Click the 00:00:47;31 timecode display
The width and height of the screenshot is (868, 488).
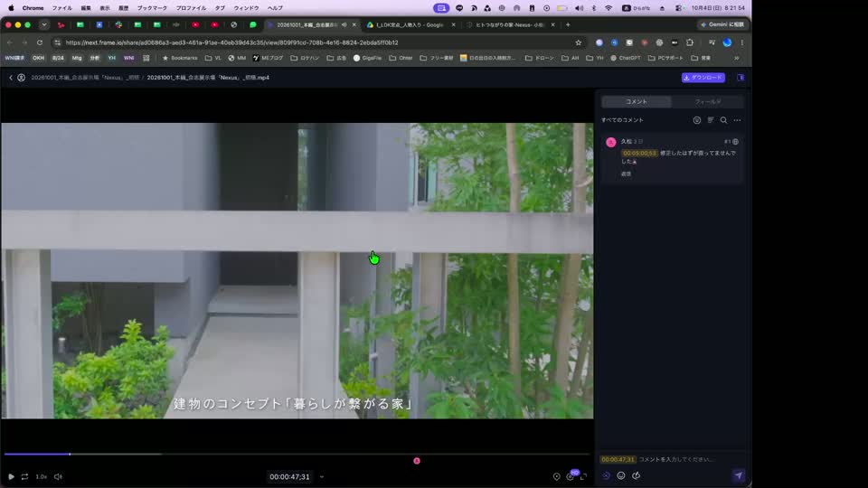click(289, 477)
